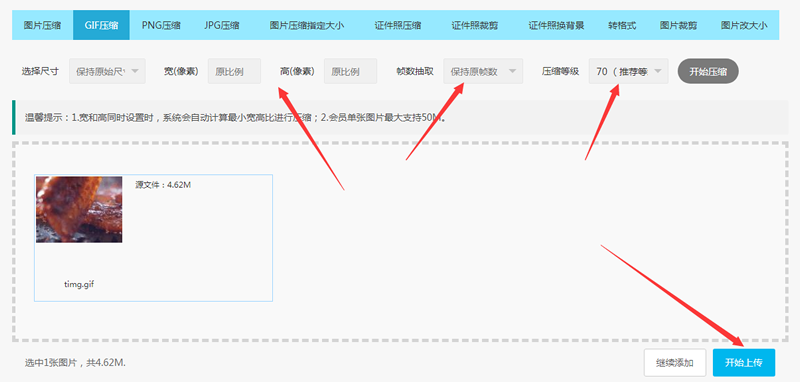Expand the 帧数抽取 dropdown
This screenshot has height=382, width=800.
[483, 71]
